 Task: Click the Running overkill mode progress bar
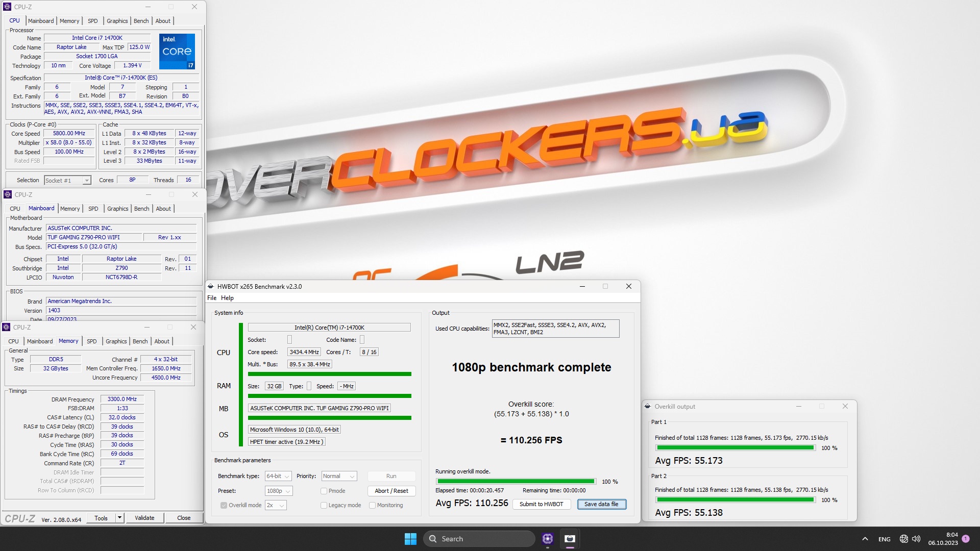[516, 481]
